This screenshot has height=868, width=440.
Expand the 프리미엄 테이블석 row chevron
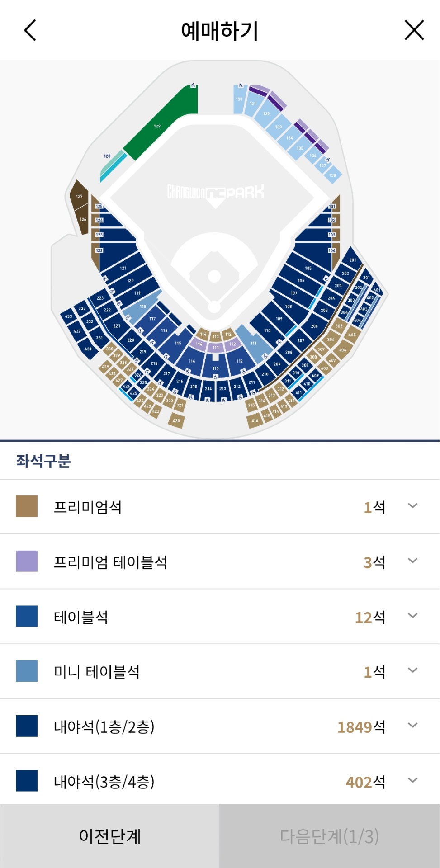[x=412, y=561]
